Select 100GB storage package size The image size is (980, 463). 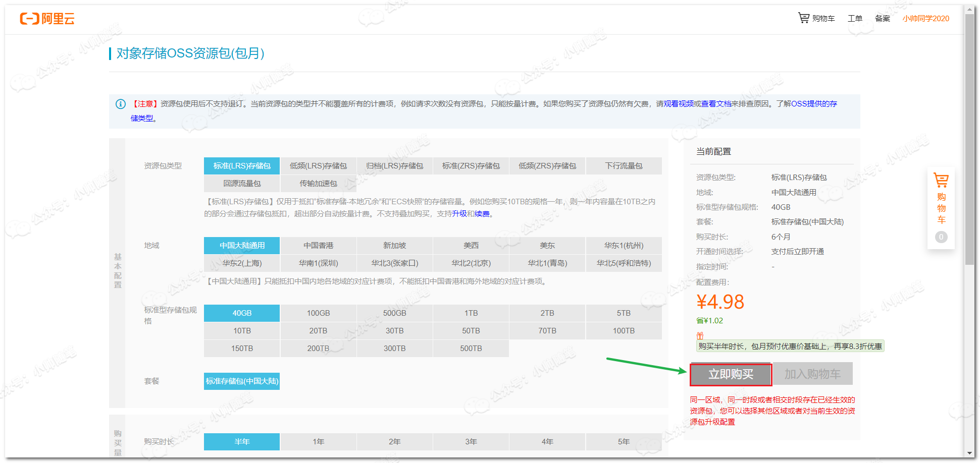pyautogui.click(x=318, y=313)
